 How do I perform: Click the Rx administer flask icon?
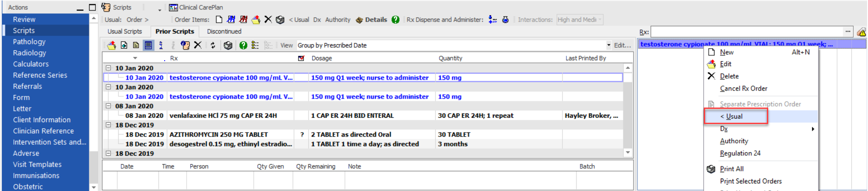505,20
